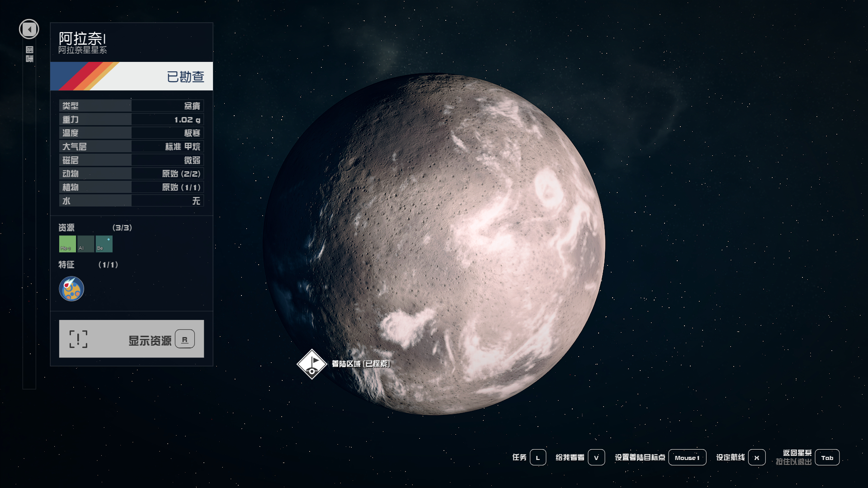The image size is (868, 488).
Task: Click the 重力 1.02 g row
Action: 132,119
